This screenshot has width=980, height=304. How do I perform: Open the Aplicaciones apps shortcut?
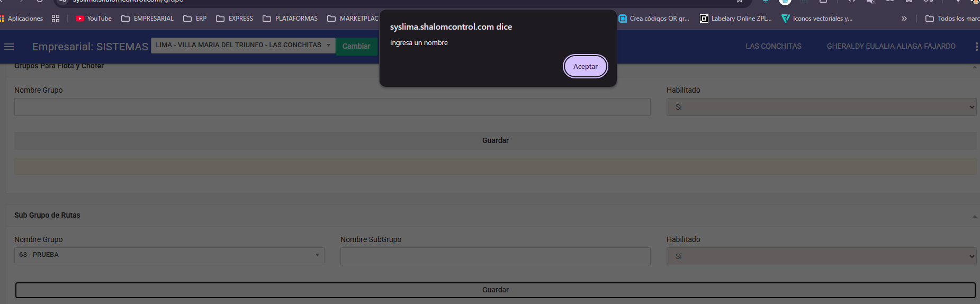[21, 19]
